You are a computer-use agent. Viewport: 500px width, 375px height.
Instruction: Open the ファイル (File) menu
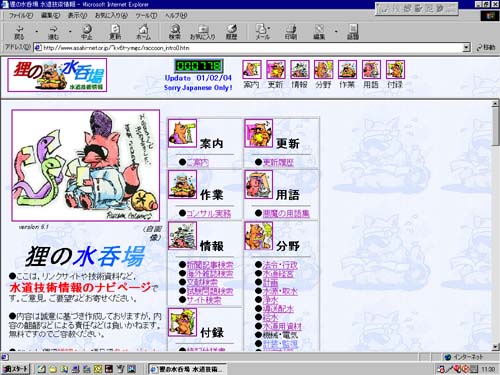[x=21, y=15]
